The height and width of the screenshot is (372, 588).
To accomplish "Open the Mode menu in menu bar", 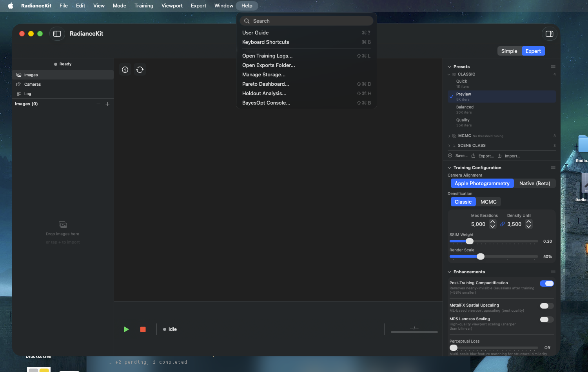I will 120,5.
